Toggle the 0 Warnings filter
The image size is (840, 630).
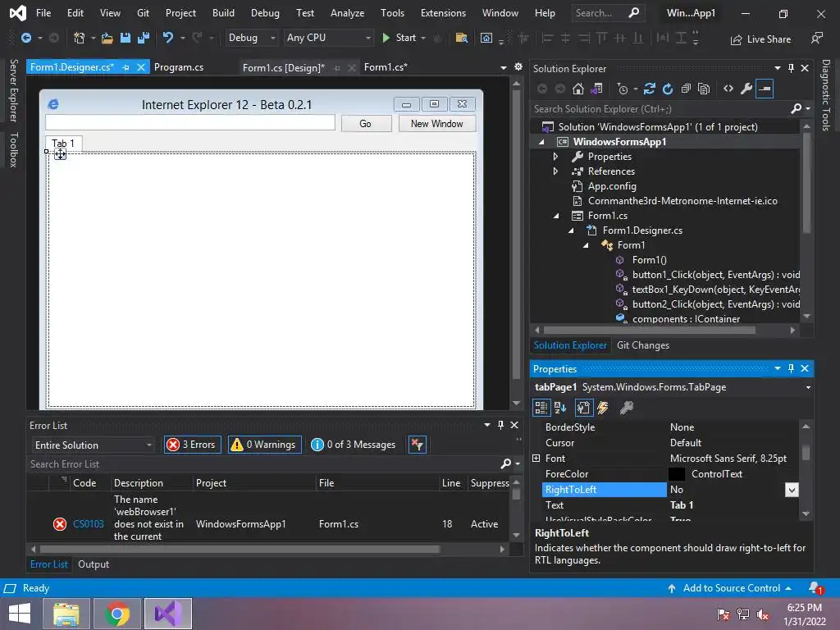click(265, 444)
